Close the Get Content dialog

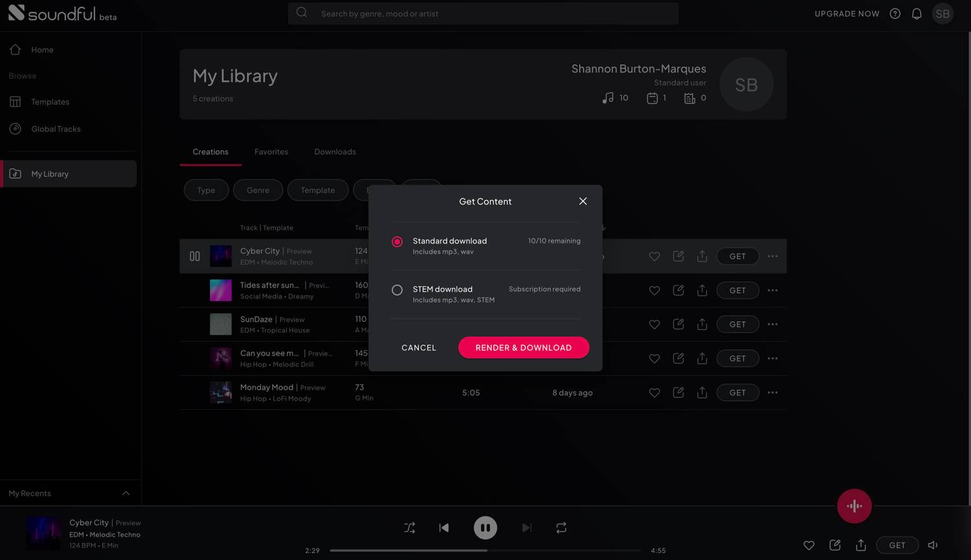[583, 201]
